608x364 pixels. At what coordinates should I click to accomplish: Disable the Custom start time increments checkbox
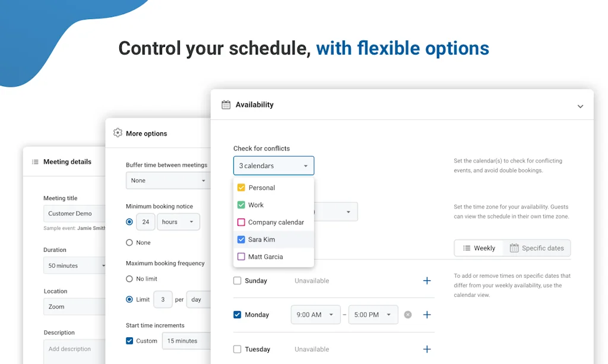point(128,341)
